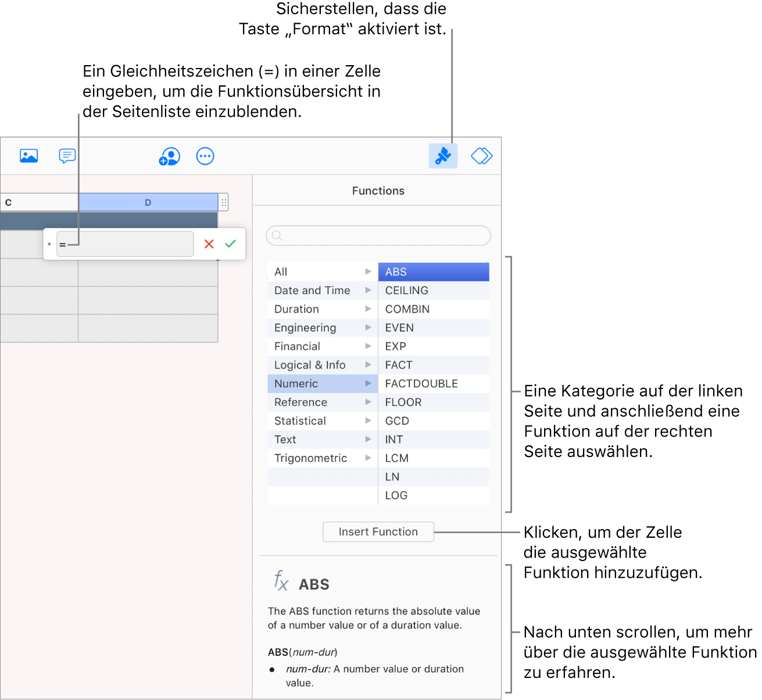
Task: Select the EXP function
Action: pyautogui.click(x=434, y=346)
